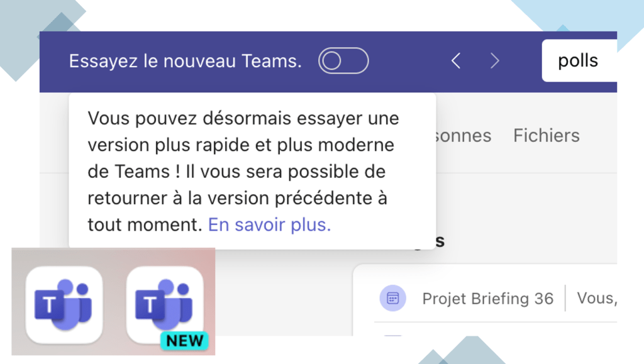This screenshot has height=364, width=644.
Task: Go forward using the right chevron
Action: click(495, 61)
